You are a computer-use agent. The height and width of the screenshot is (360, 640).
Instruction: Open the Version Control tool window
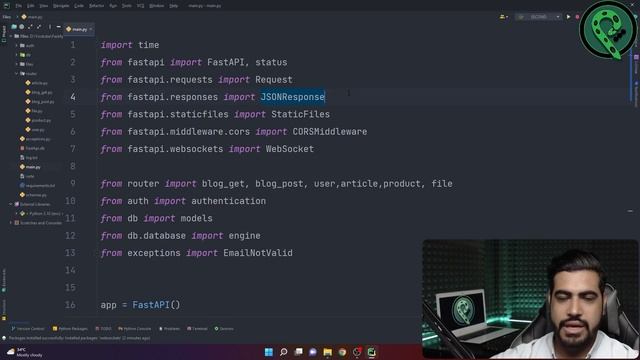27,329
